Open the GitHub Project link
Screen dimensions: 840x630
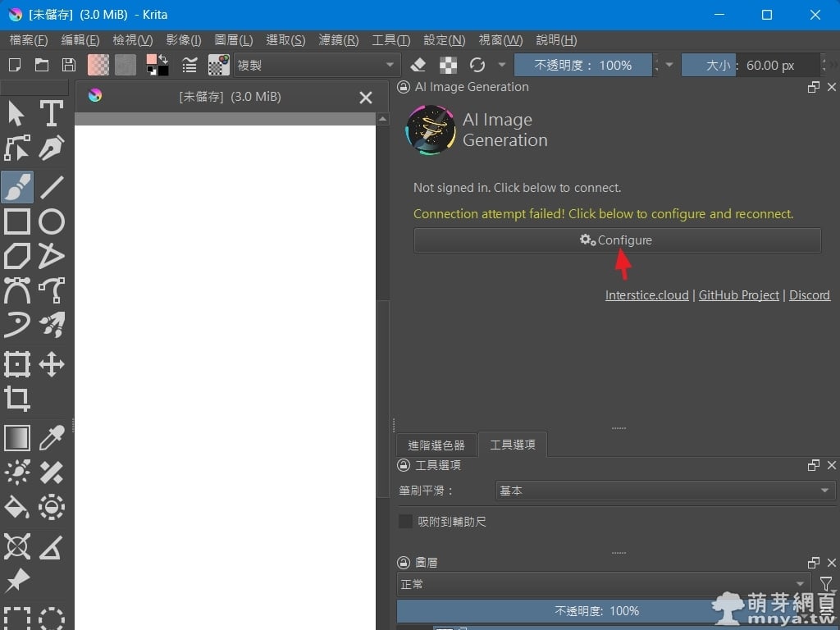pos(738,295)
